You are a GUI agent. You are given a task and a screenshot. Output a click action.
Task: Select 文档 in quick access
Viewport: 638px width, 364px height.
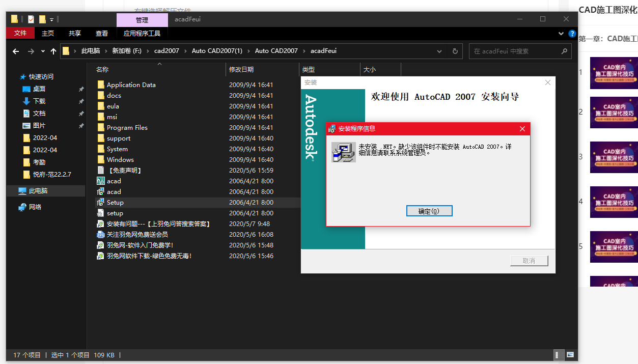pyautogui.click(x=39, y=114)
